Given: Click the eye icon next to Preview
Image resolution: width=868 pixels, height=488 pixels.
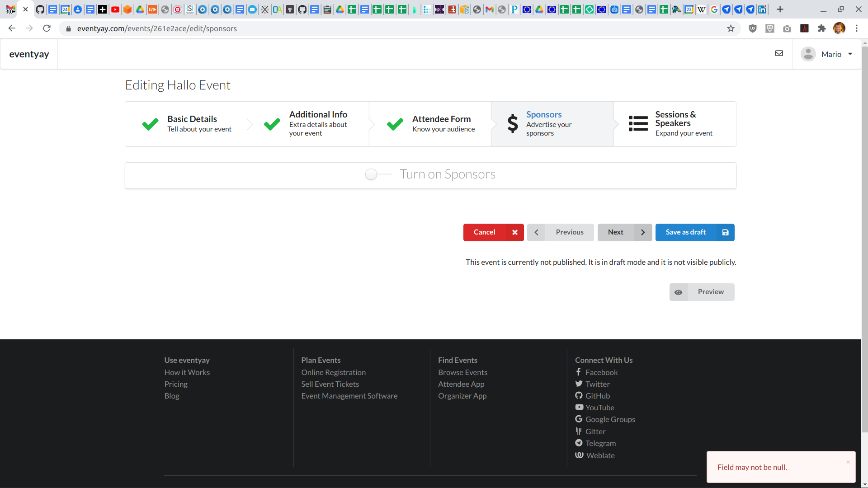Looking at the screenshot, I should pyautogui.click(x=679, y=292).
